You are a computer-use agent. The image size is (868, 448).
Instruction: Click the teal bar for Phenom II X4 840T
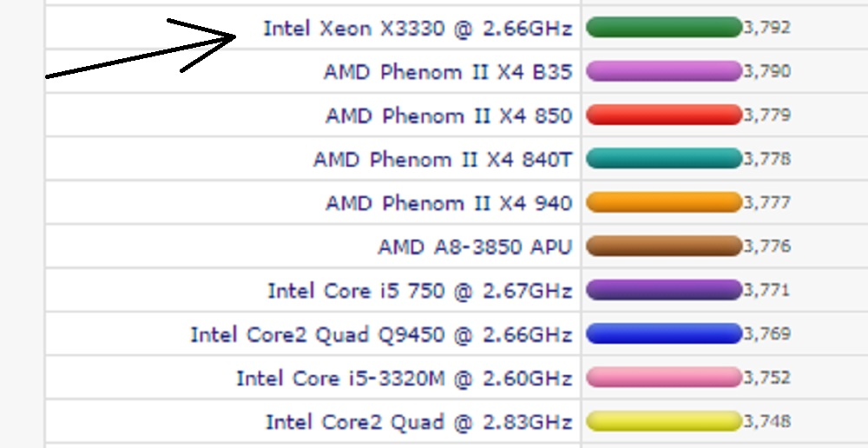(x=664, y=159)
